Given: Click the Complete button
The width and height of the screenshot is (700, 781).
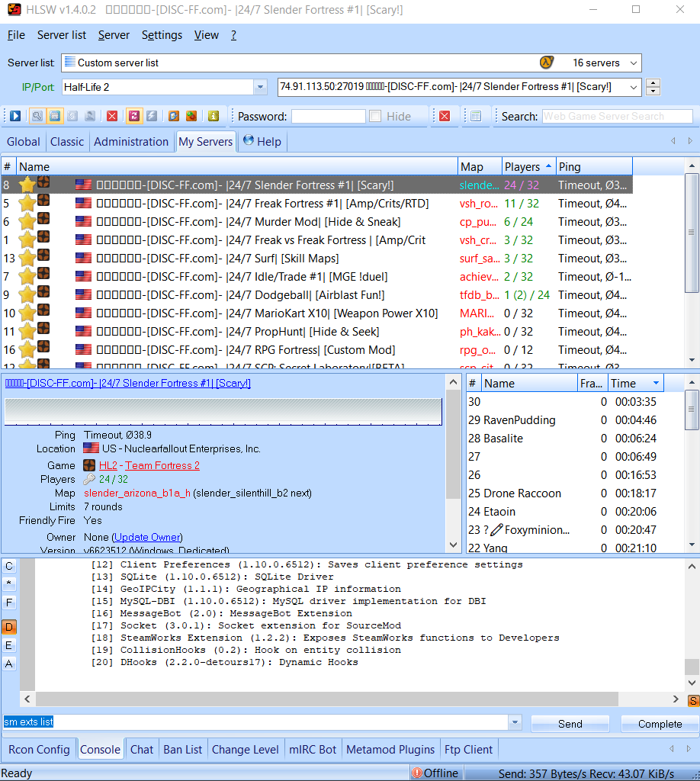Looking at the screenshot, I should [660, 724].
